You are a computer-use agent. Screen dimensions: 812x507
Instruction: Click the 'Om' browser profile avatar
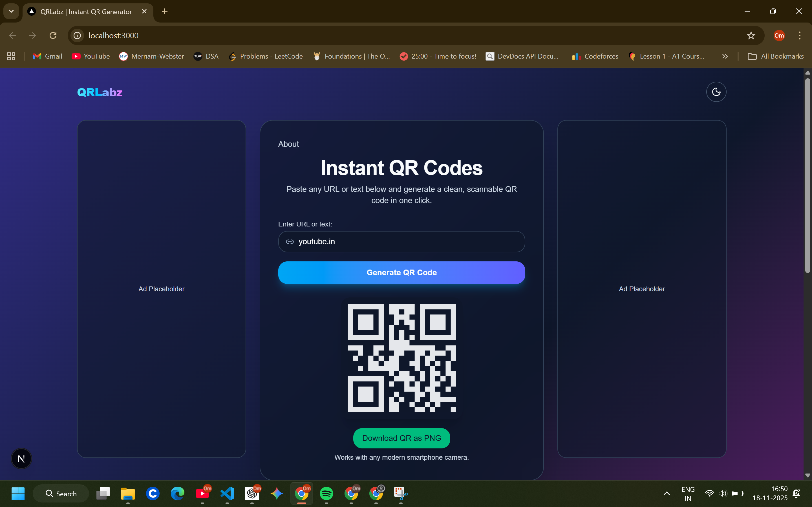779,35
